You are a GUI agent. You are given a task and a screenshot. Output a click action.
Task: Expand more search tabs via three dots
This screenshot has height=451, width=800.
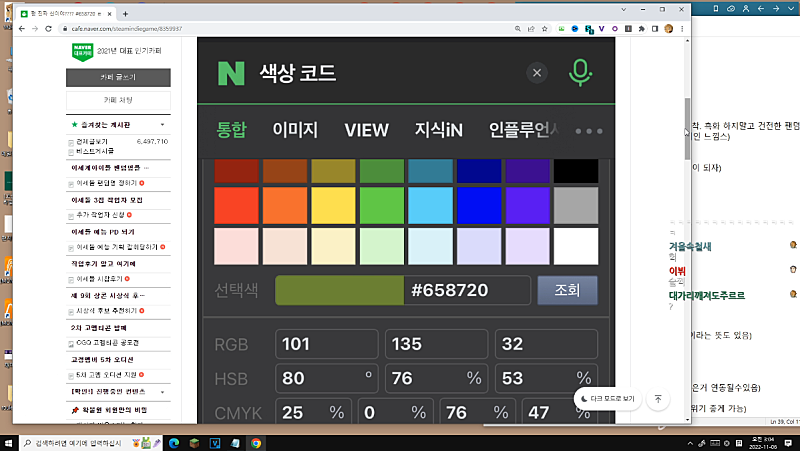click(x=589, y=131)
